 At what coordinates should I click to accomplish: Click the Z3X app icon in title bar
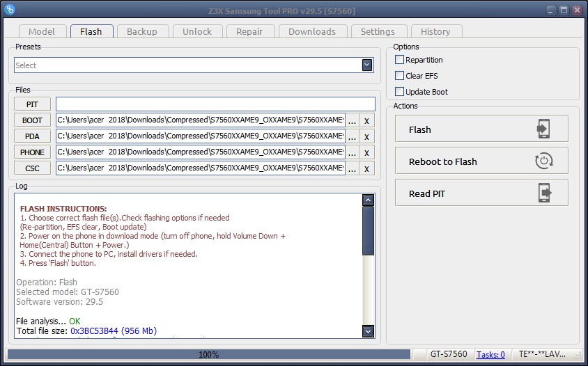(x=10, y=9)
